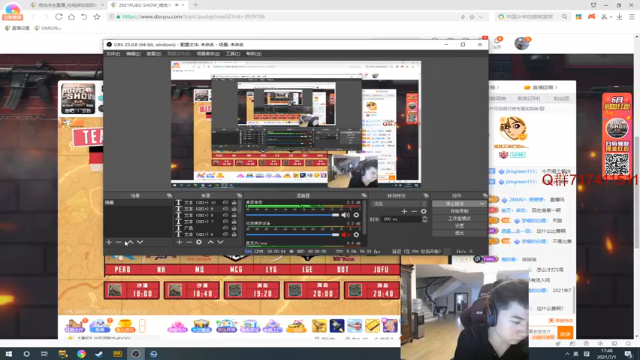Add a new source with plus icon
The image size is (640, 360).
[179, 242]
